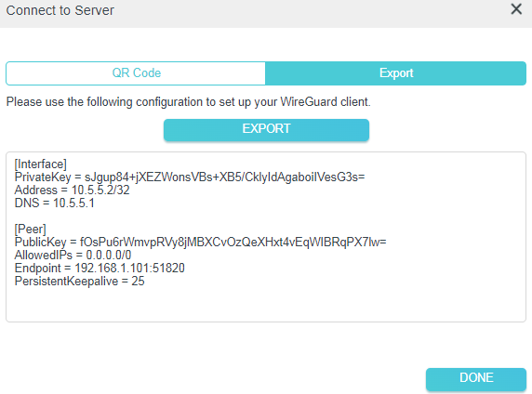This screenshot has width=532, height=394.
Task: Click the DNS = 10.5.5.1 line
Action: point(54,203)
